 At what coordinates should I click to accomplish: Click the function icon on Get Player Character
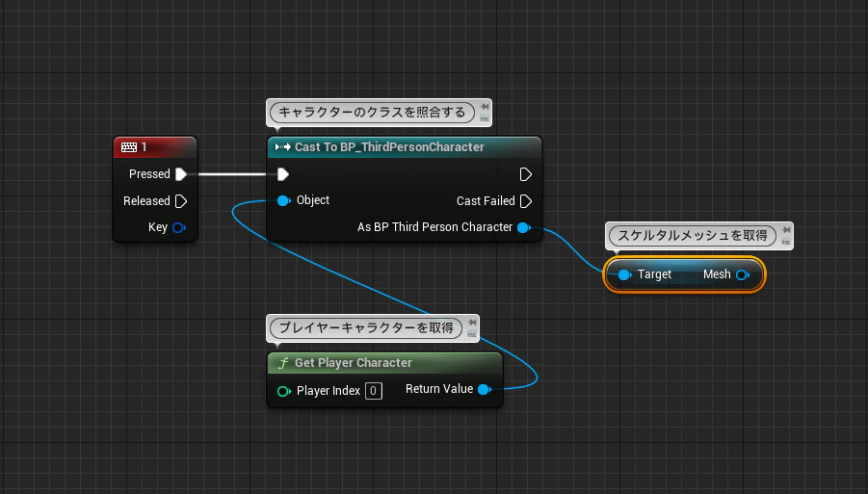[283, 363]
